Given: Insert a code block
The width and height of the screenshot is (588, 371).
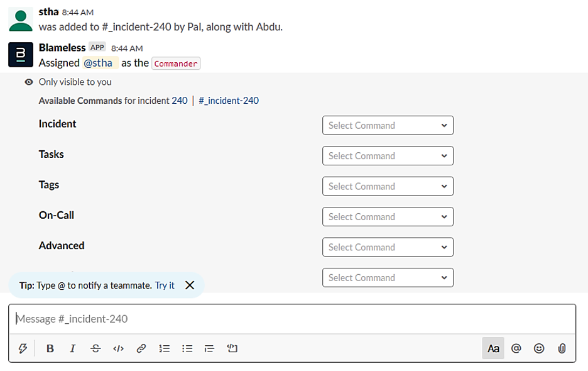Looking at the screenshot, I should click(x=232, y=348).
